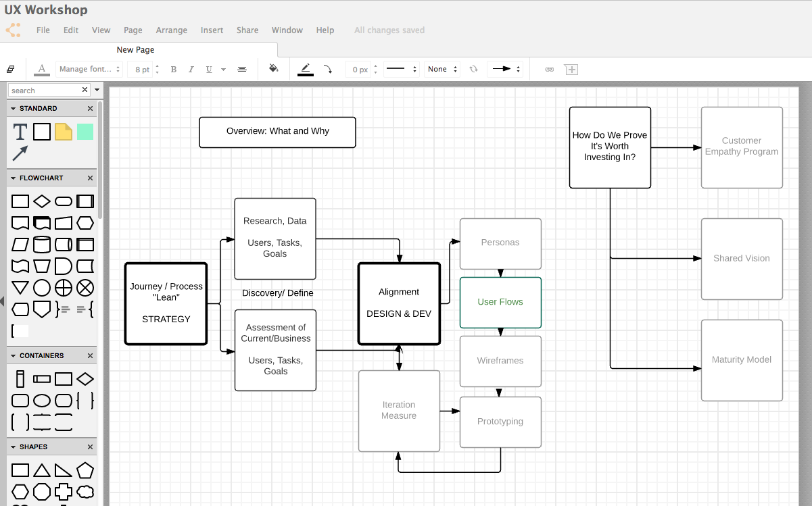Collapse the STANDARD shapes section

pos(14,108)
